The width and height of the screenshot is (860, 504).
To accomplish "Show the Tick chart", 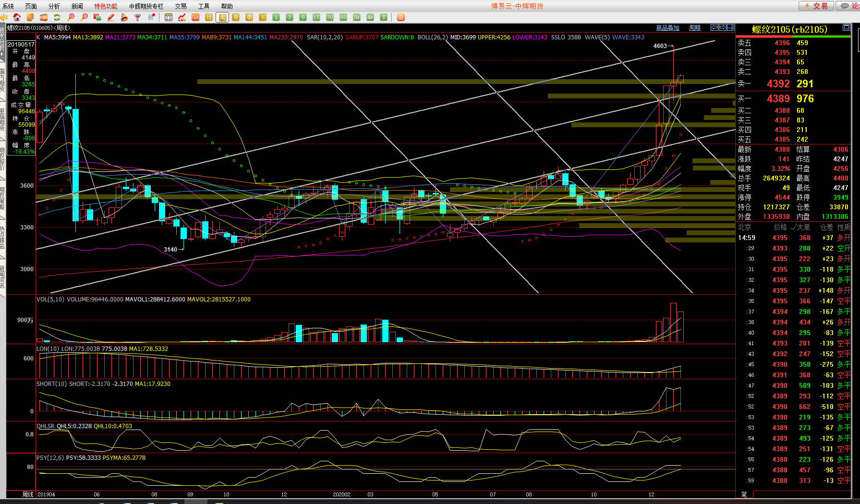I will pos(195,17).
